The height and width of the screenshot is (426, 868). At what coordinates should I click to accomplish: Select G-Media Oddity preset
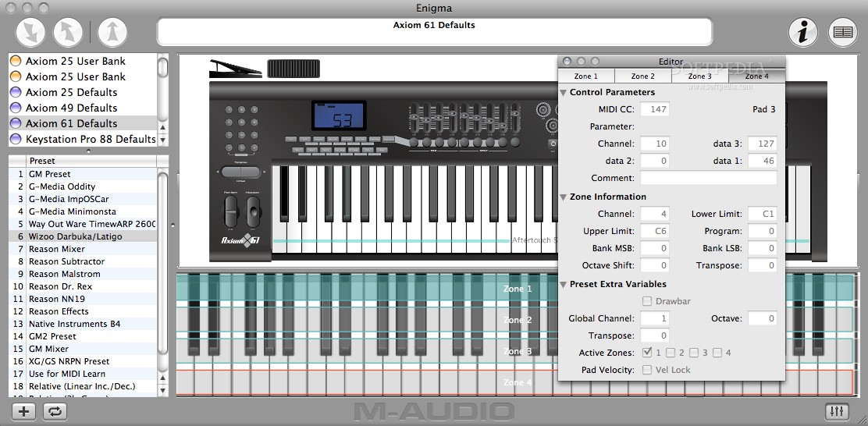click(x=83, y=186)
